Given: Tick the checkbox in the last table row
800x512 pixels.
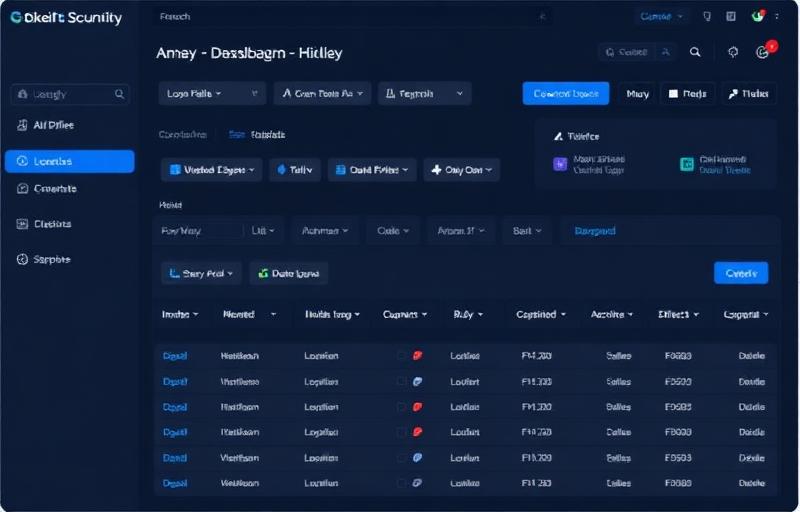Looking at the screenshot, I should click(402, 482).
